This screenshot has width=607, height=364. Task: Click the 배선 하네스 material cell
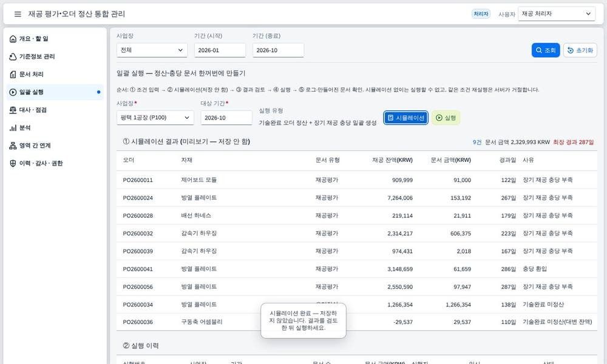[196, 215]
